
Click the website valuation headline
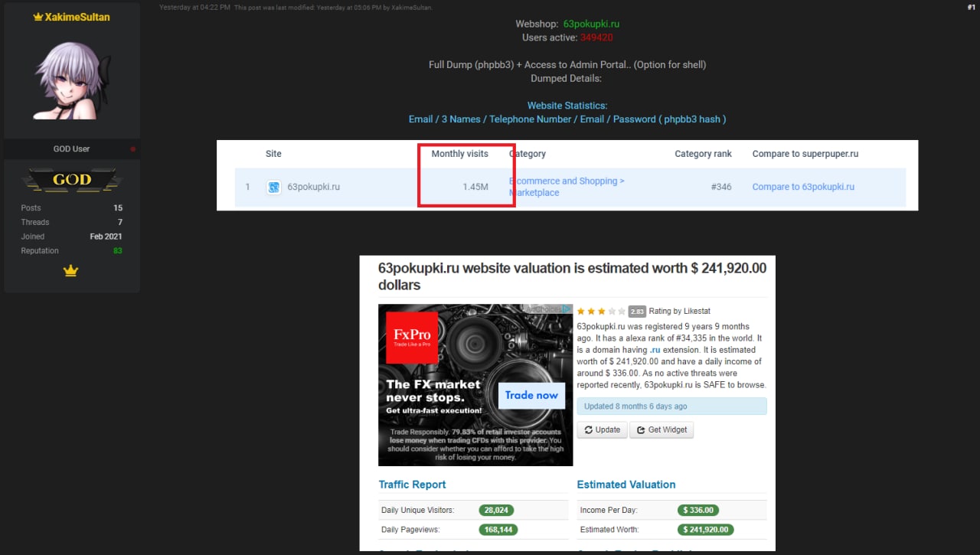[572, 276]
